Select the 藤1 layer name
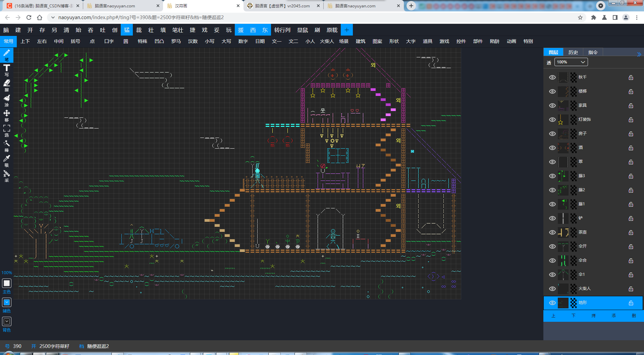Image resolution: width=644 pixels, height=355 pixels. click(582, 204)
